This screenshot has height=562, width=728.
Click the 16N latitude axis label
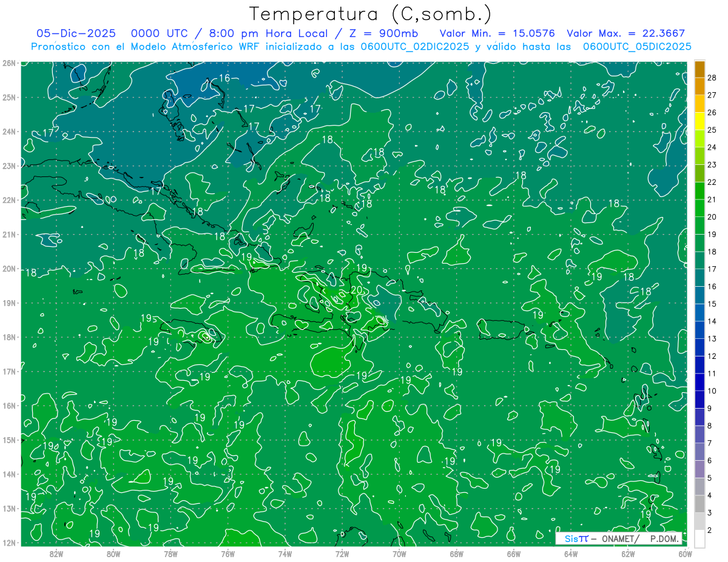click(x=9, y=406)
